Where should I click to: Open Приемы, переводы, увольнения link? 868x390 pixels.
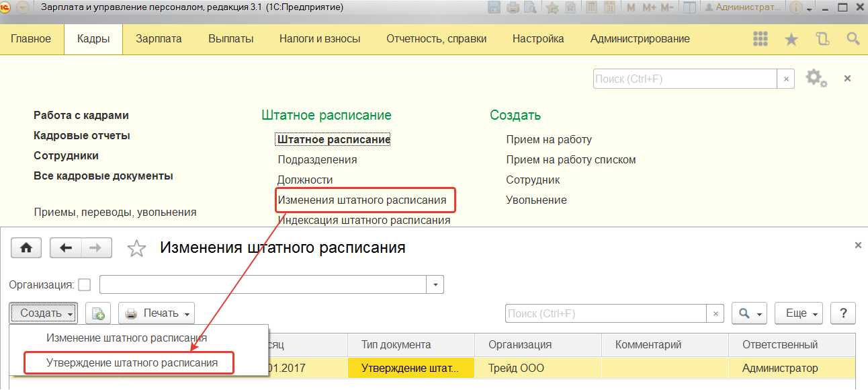pos(115,212)
